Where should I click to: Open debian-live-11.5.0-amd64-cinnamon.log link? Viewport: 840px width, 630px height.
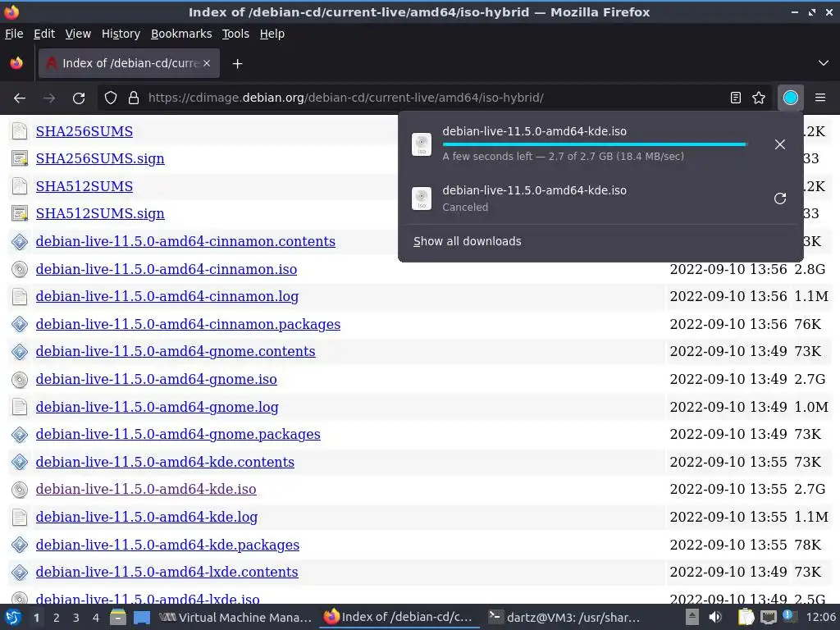click(x=167, y=297)
